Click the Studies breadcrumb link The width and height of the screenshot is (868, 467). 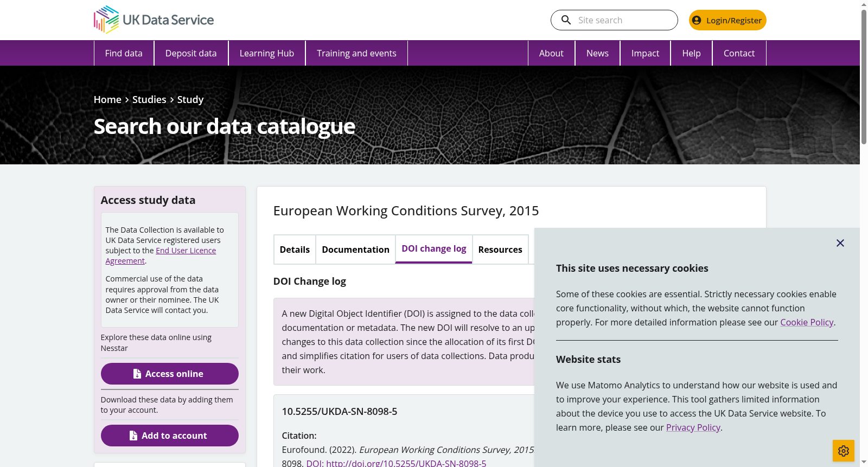tap(149, 99)
